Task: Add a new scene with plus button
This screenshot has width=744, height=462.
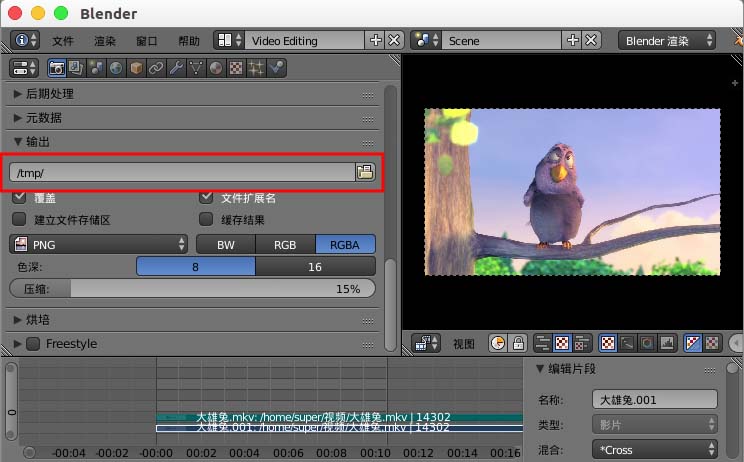Action: pyautogui.click(x=573, y=40)
